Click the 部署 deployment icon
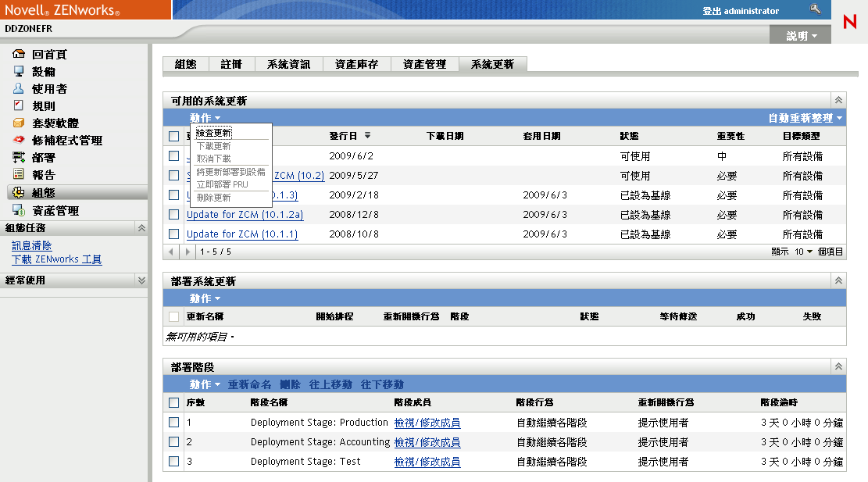The width and height of the screenshot is (868, 482). coord(19,157)
